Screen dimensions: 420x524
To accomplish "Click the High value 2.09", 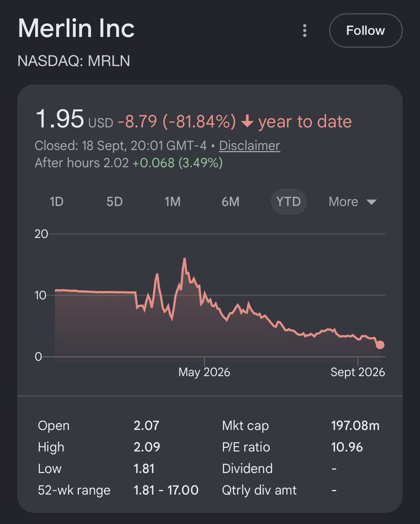I will point(147,447).
